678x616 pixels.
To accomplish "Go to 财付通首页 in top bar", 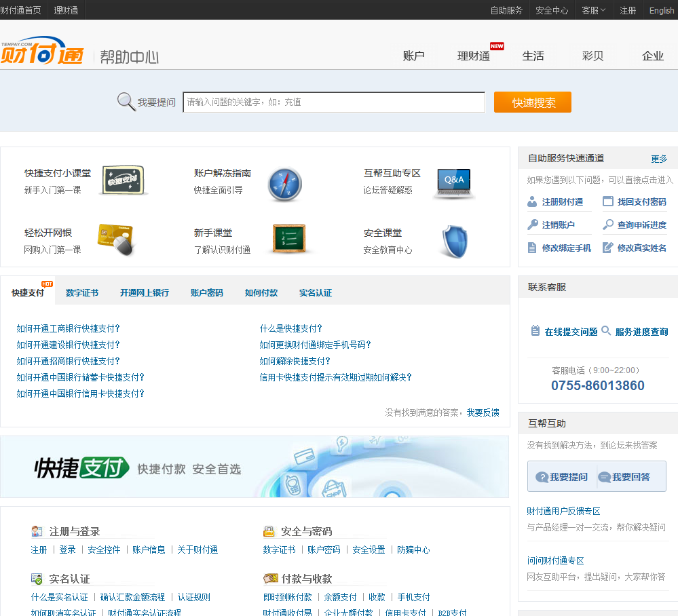I will point(21,10).
